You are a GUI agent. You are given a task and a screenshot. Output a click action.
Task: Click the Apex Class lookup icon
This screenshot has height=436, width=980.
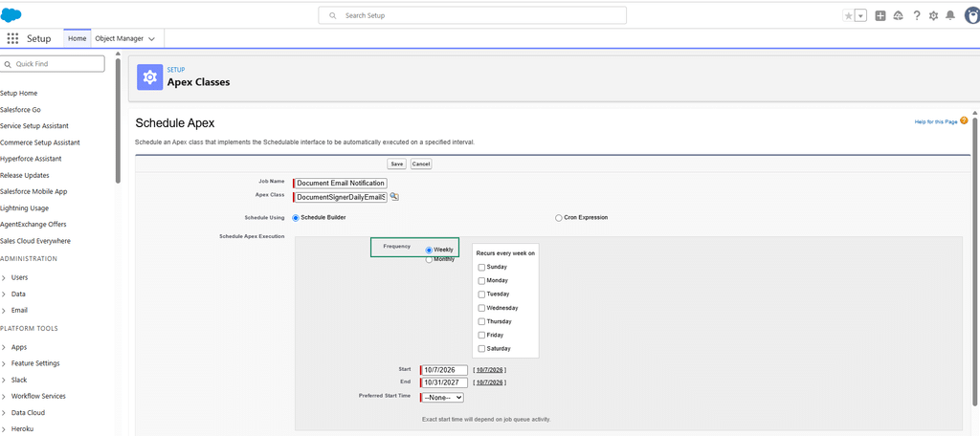(x=393, y=196)
